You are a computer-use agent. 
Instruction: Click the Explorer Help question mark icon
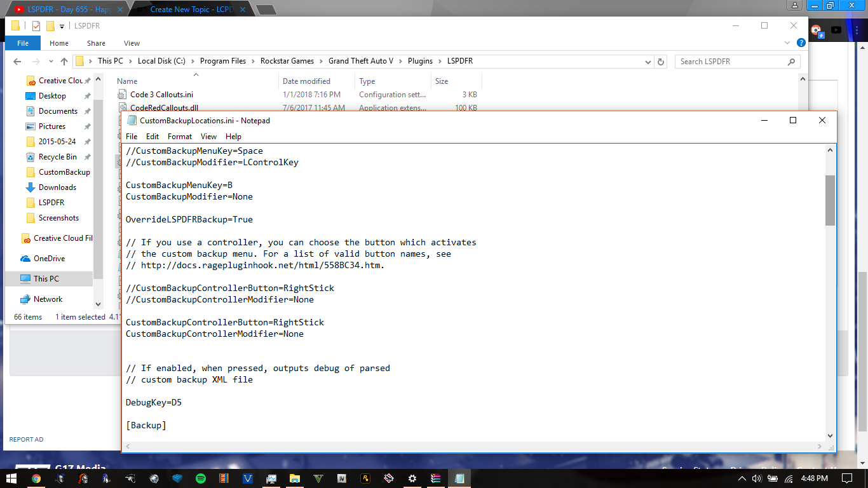(x=801, y=43)
